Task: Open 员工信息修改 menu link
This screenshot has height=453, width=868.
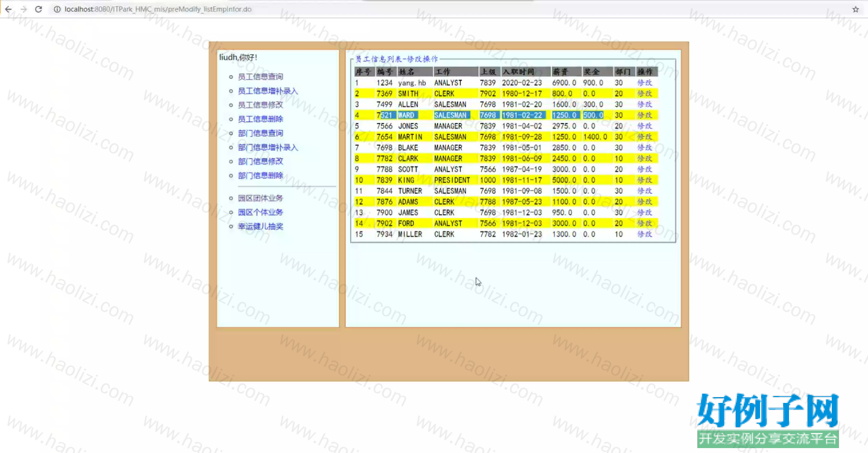Action: click(261, 105)
